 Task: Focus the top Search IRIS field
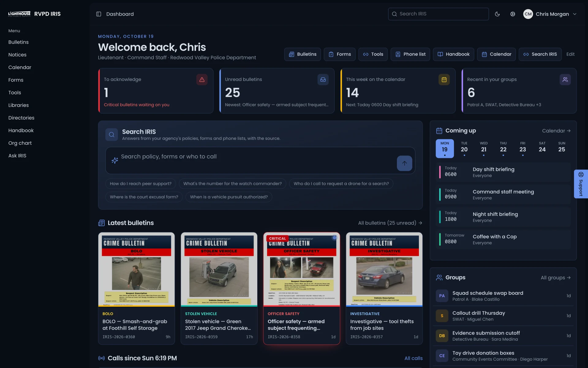[x=438, y=14]
